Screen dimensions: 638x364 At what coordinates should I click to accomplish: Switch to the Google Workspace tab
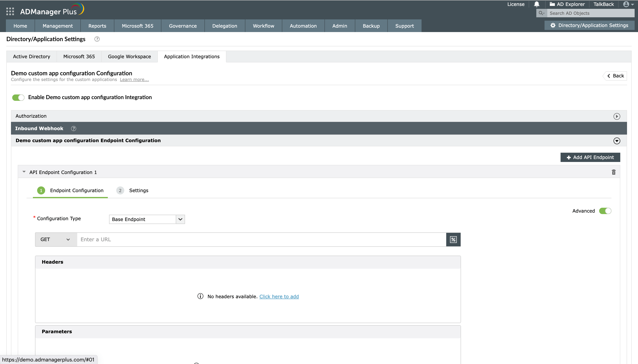[x=129, y=57]
